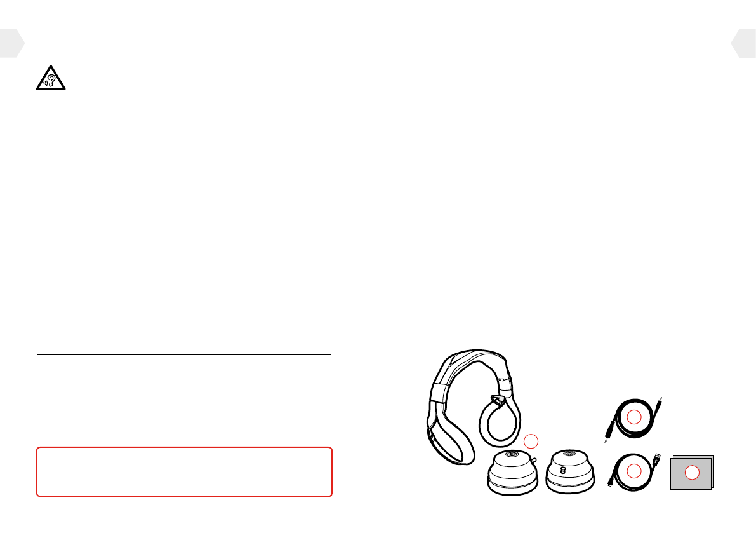This screenshot has height=533, width=756.
Task: Select the right ear cup with switch
Action: [x=570, y=472]
